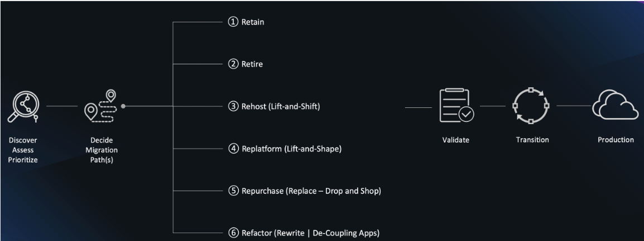Select the Transition circular arrows icon
Image resolution: width=644 pixels, height=241 pixels.
click(531, 106)
